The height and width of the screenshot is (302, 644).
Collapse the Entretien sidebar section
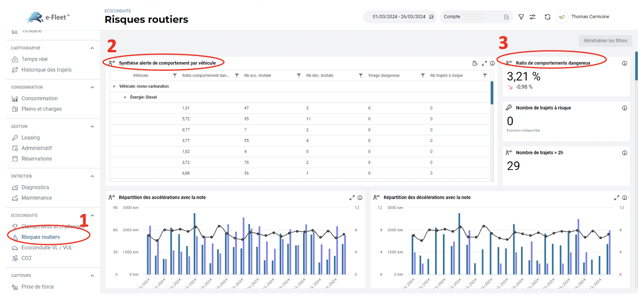[92, 176]
